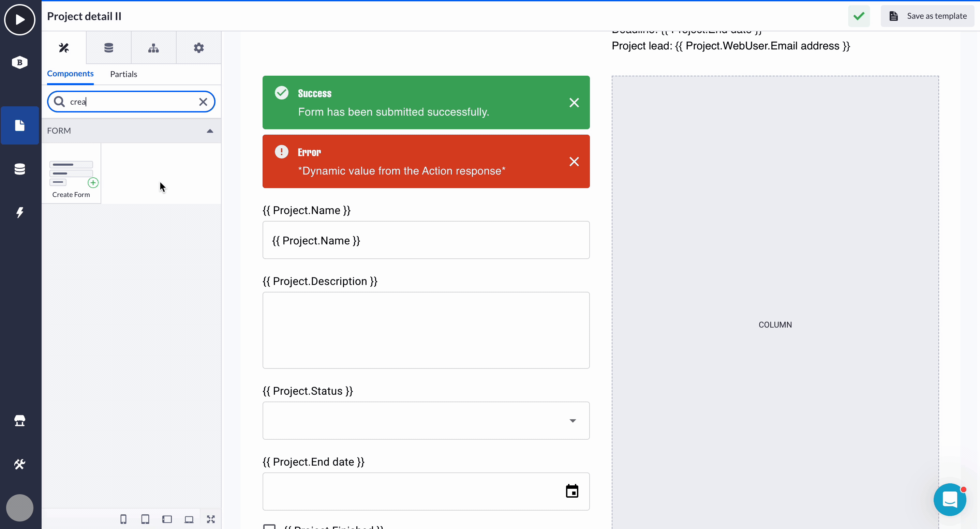Select the mobile phone viewport icon
This screenshot has width=980, height=529.
coord(123,519)
